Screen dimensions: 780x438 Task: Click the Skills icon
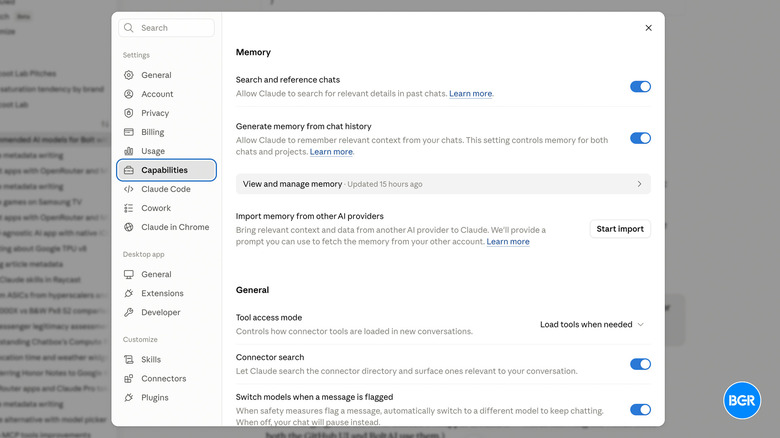[x=129, y=359]
